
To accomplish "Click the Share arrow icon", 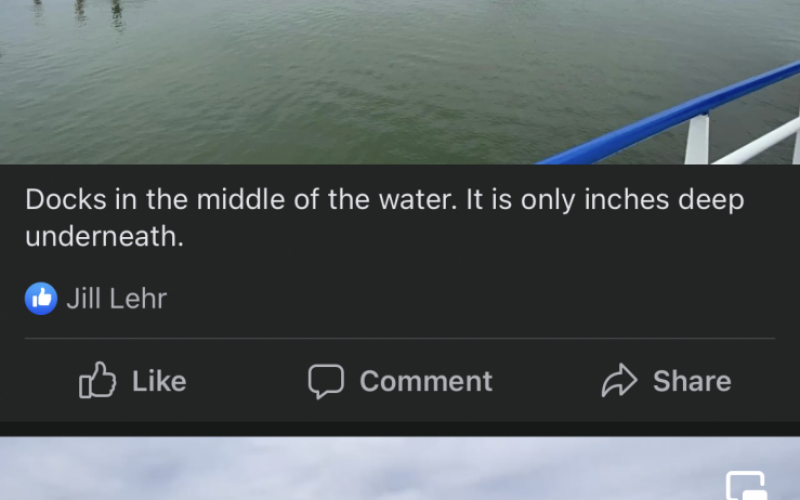I will coord(620,381).
